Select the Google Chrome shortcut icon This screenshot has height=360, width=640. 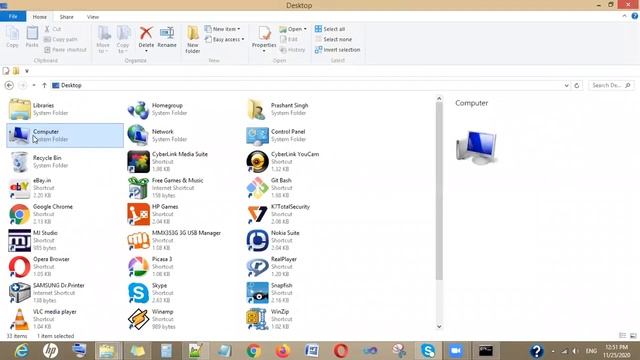click(20, 214)
